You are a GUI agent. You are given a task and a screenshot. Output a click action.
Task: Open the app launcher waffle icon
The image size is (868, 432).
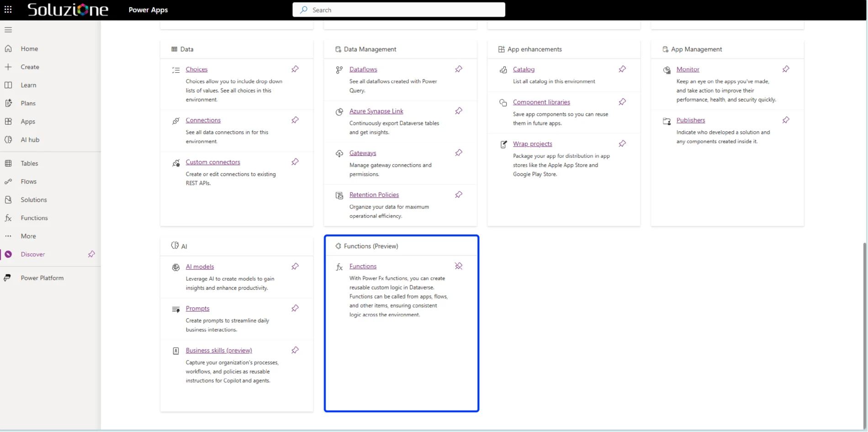(x=8, y=10)
